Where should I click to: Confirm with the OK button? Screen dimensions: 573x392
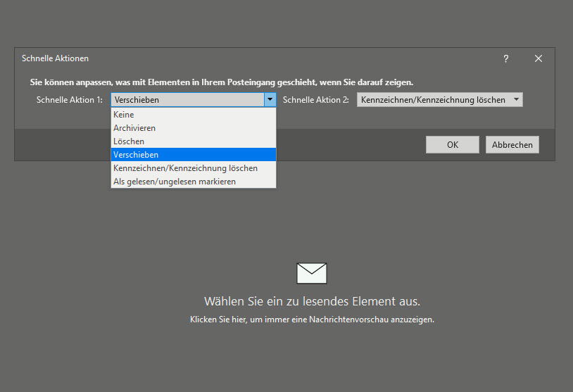click(x=453, y=145)
